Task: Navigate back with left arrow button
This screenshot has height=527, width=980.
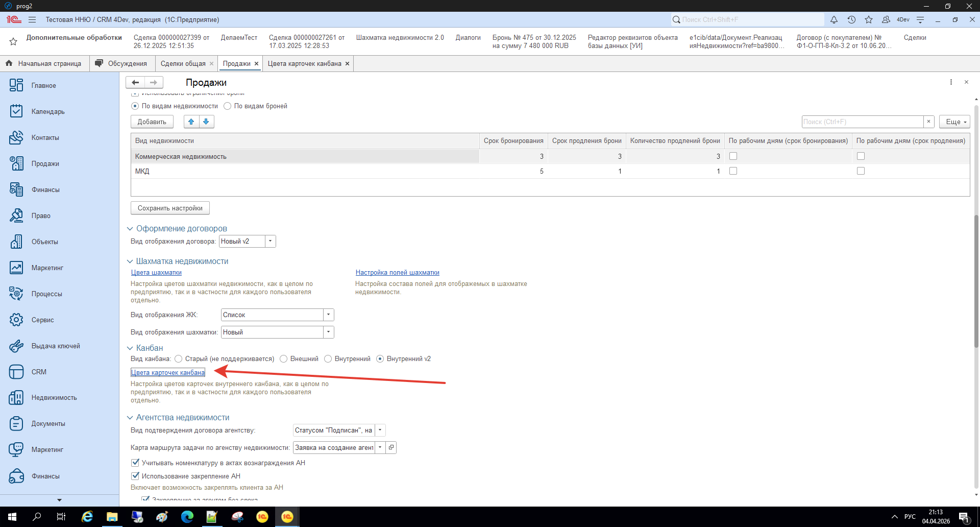Action: [x=135, y=82]
